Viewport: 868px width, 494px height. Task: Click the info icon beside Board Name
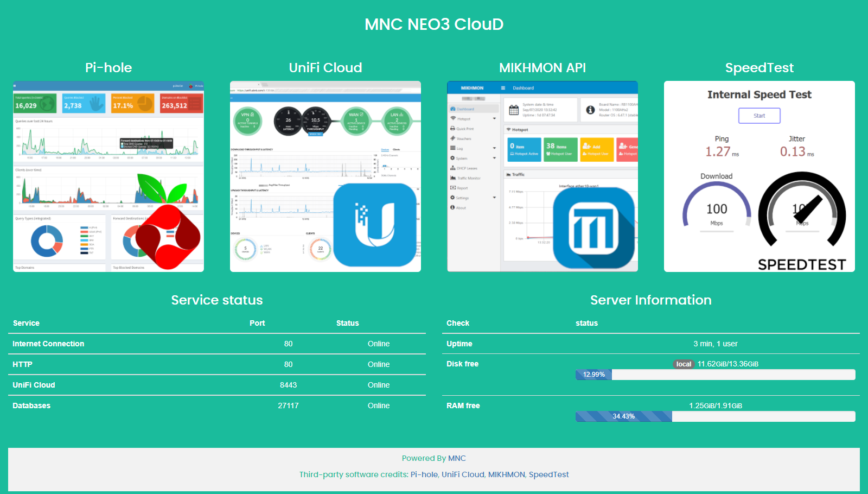[x=590, y=110]
